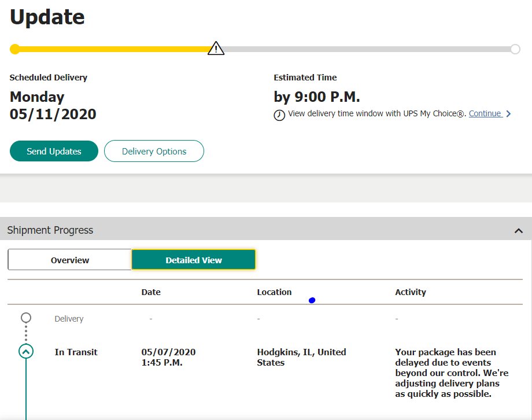Click the Hodgkins, IL location text
This screenshot has width=532, height=420.
(x=301, y=357)
